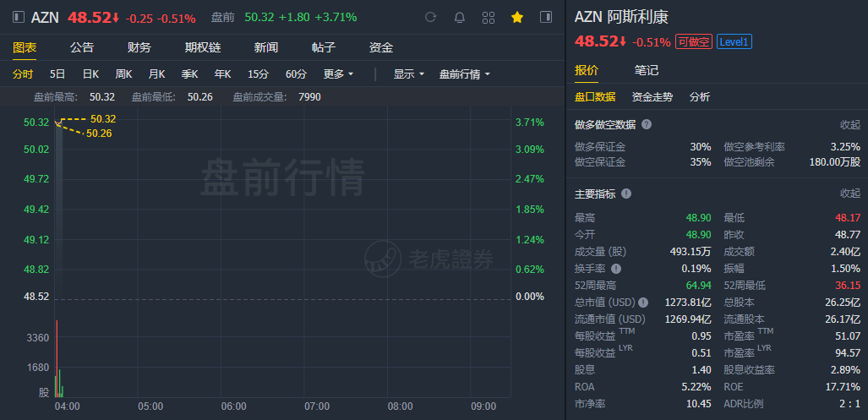Click info icon beside 总市值 (USD)

(x=642, y=303)
